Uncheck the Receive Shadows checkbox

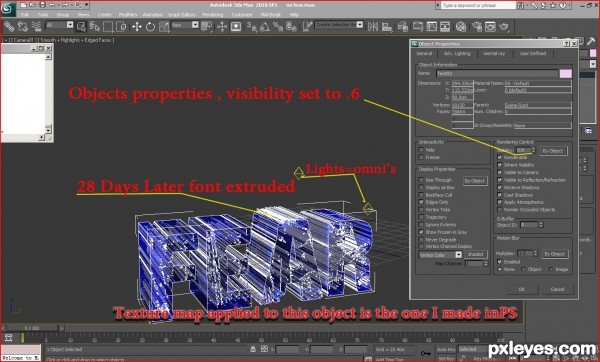pos(500,188)
